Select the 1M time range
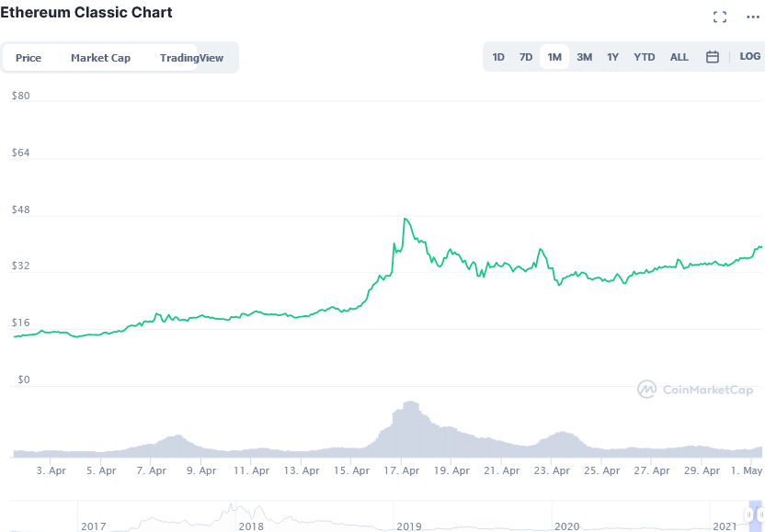The height and width of the screenshot is (532, 765). 554,57
